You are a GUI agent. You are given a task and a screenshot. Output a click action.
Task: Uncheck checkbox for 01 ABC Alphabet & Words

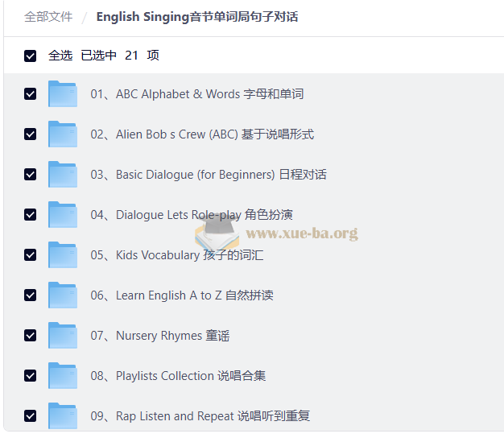coord(31,94)
